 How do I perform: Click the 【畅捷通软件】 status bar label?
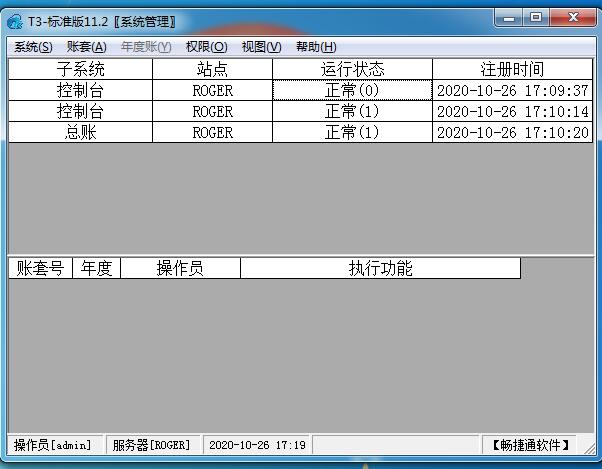pyautogui.click(x=530, y=445)
